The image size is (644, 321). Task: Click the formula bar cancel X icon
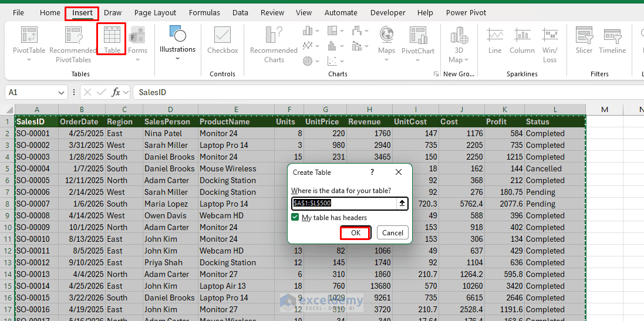click(x=87, y=92)
